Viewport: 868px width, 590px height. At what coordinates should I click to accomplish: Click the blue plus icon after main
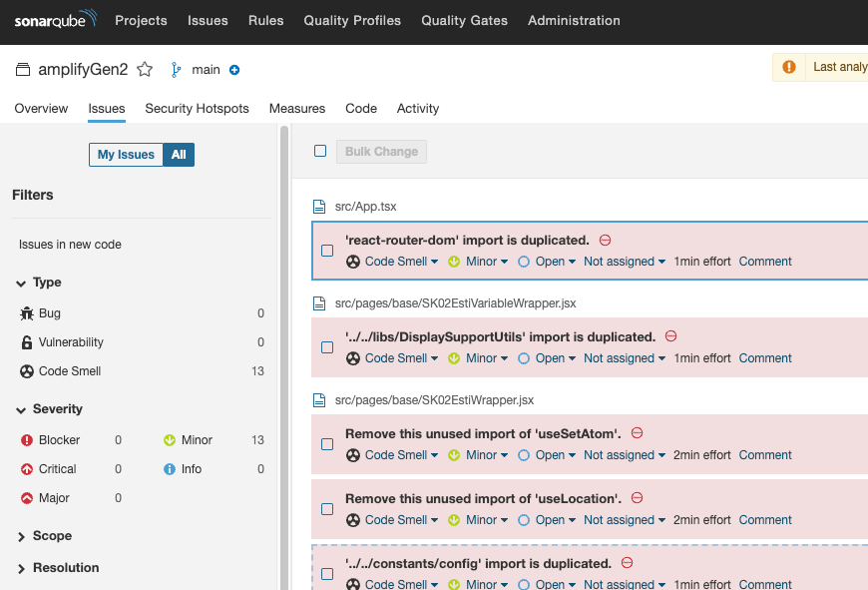(234, 70)
